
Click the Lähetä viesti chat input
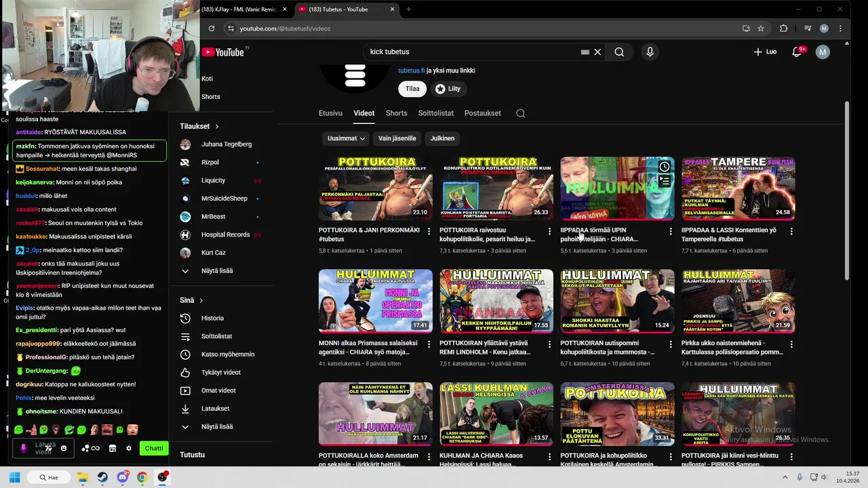[x=45, y=449]
